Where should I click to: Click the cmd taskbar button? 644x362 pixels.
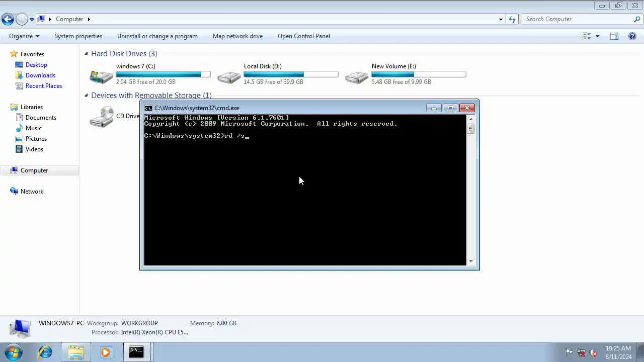point(136,352)
